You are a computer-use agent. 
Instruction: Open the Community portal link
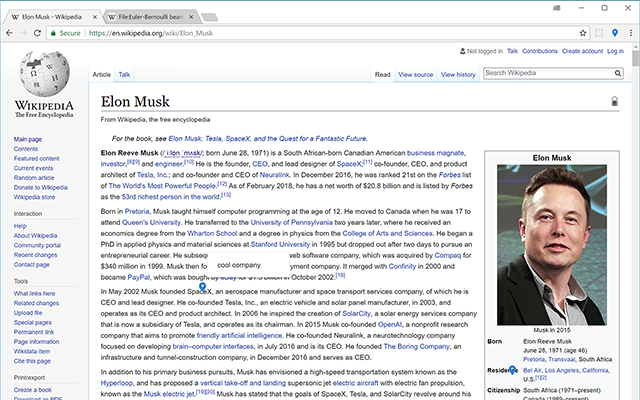[x=37, y=245]
